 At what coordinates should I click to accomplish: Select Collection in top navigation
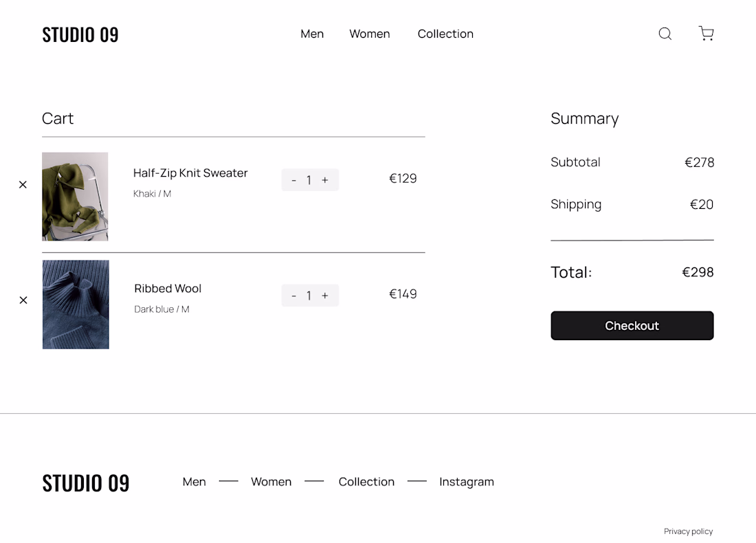coord(445,34)
